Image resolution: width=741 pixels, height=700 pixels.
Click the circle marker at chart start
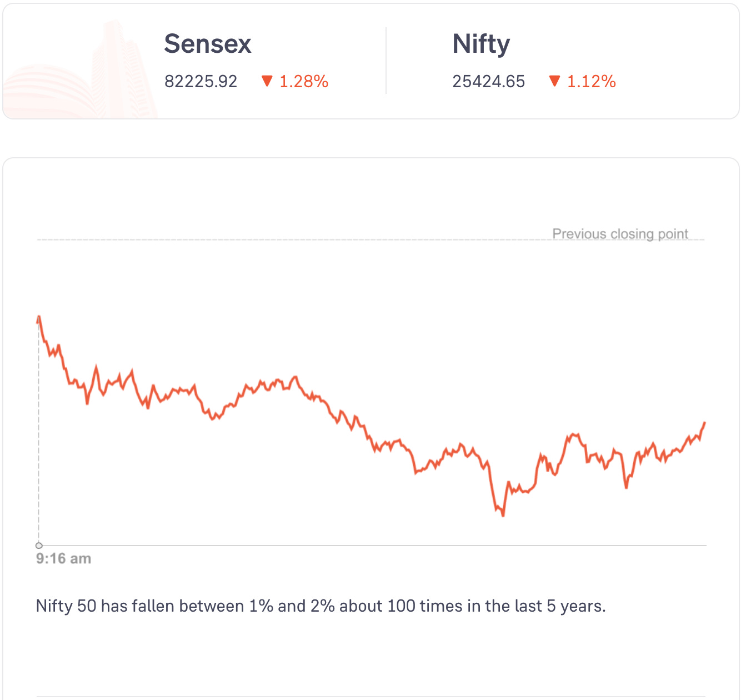pyautogui.click(x=39, y=546)
